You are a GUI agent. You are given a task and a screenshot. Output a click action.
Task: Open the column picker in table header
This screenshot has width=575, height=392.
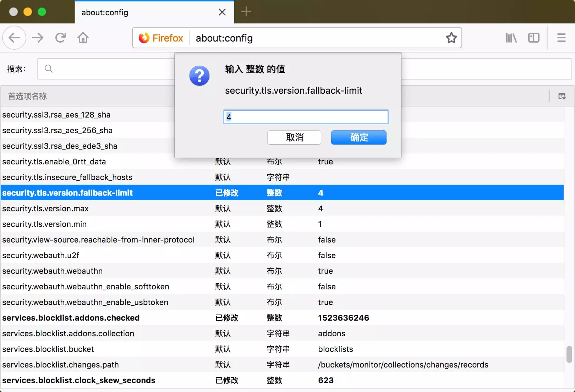pos(562,96)
